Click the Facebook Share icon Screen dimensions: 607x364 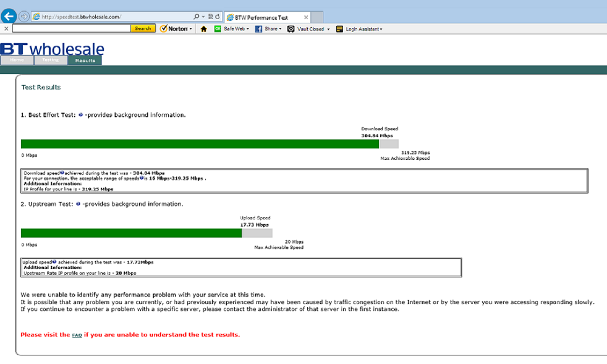point(258,29)
